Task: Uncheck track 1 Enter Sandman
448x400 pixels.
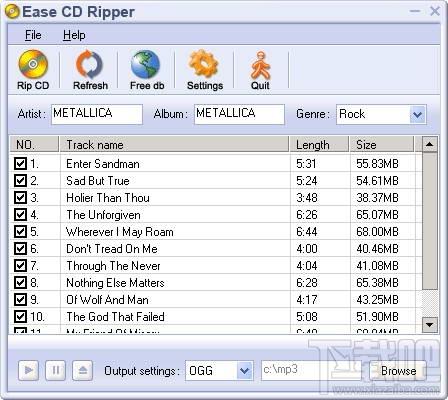Action: (x=20, y=163)
